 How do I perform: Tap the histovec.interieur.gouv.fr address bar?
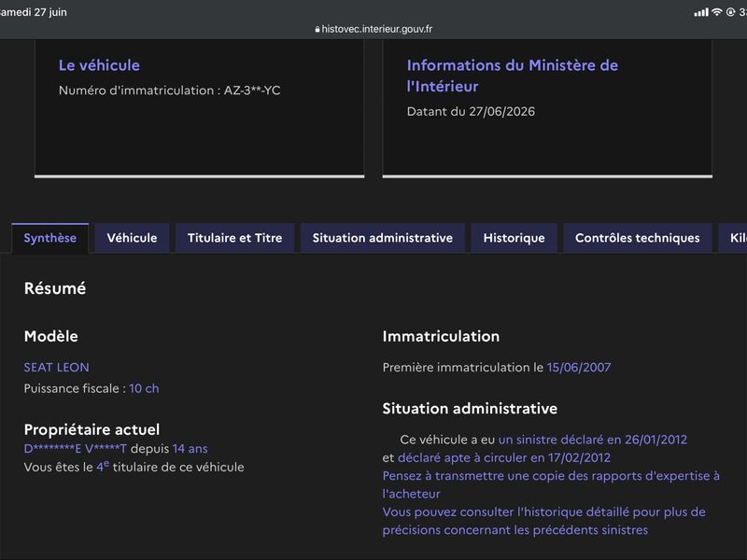(373, 29)
